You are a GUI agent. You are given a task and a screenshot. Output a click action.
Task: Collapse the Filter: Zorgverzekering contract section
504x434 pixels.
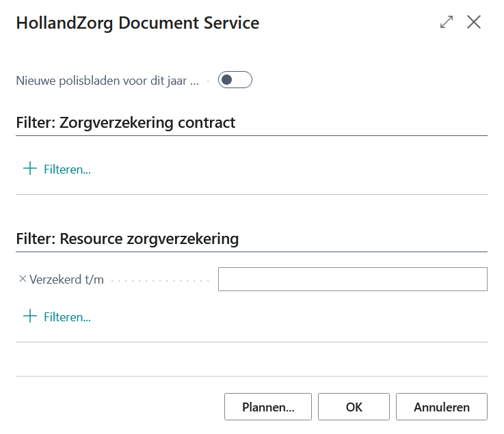point(125,123)
